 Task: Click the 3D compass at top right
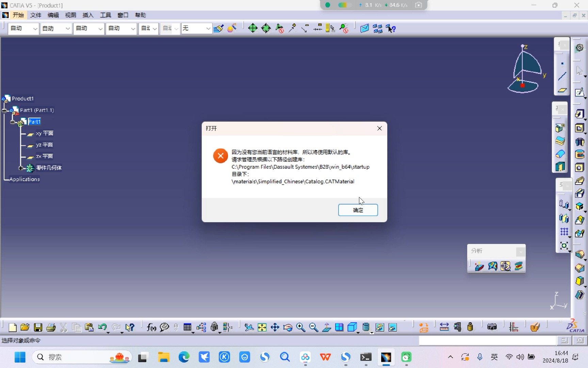526,69
